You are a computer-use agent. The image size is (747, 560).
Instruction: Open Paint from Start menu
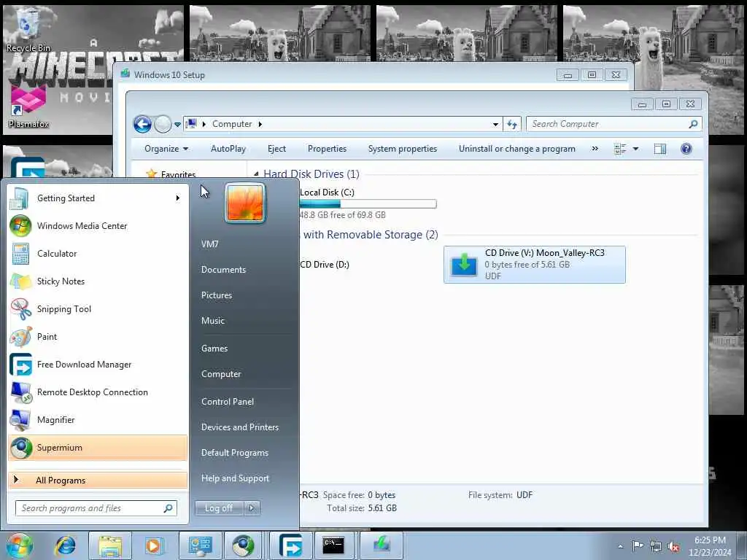[x=98, y=337]
